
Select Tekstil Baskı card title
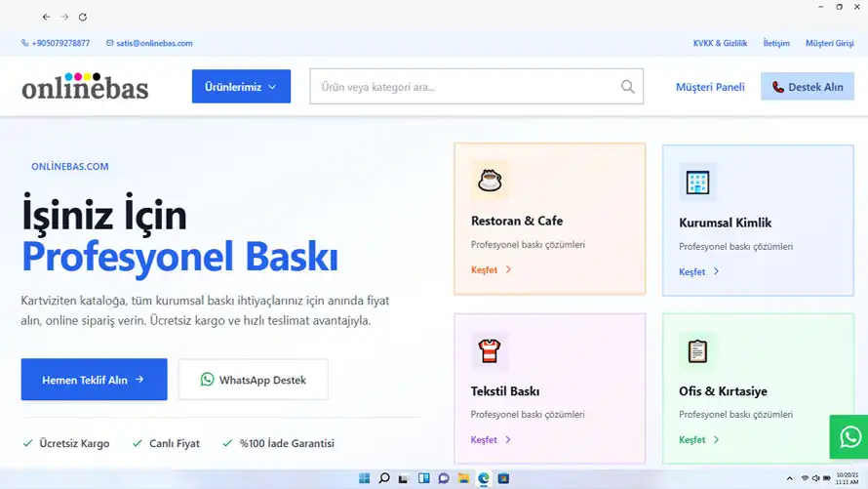click(505, 391)
